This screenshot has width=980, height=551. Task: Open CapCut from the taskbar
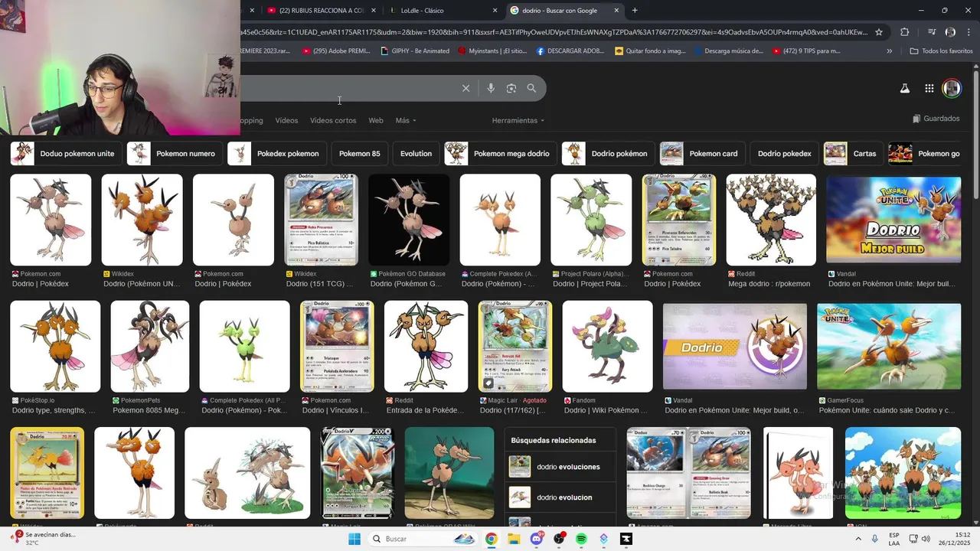[626, 539]
